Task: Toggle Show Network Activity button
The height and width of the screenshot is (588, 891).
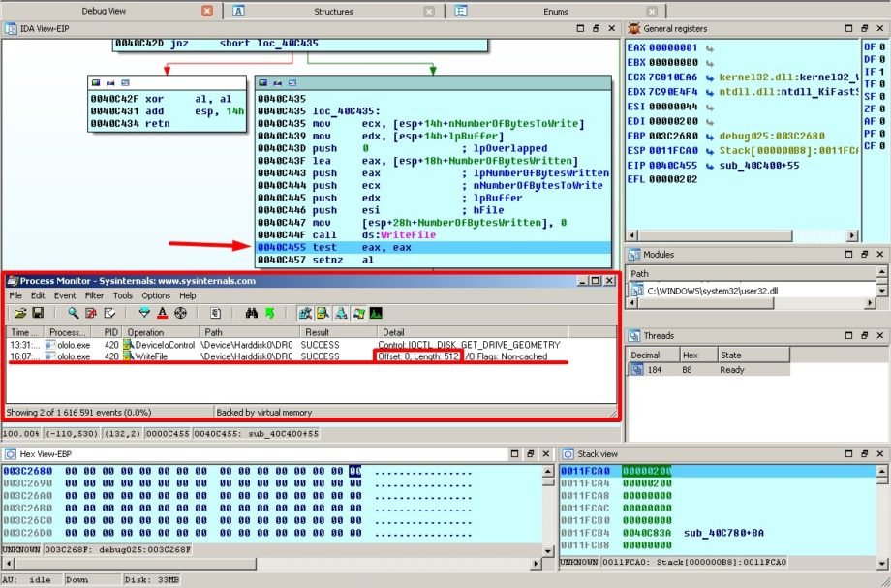Action: pos(340,313)
